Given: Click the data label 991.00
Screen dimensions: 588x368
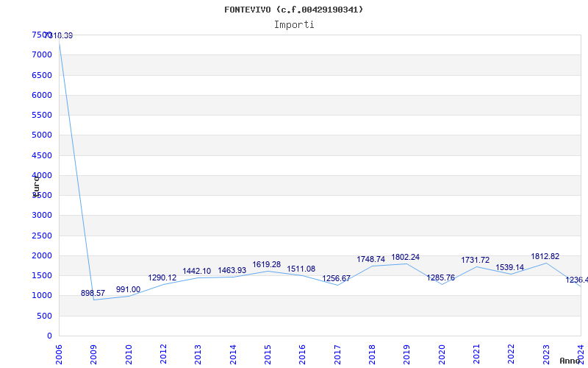Looking at the screenshot, I should [128, 289].
